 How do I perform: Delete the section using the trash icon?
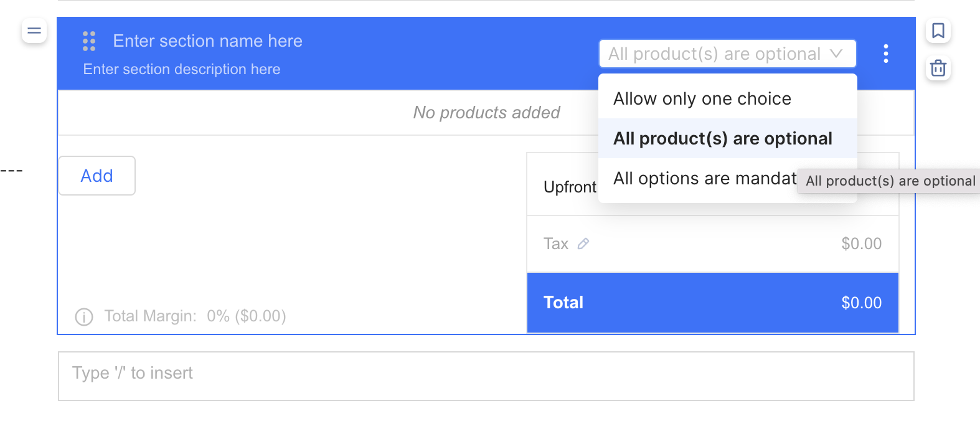tap(938, 68)
